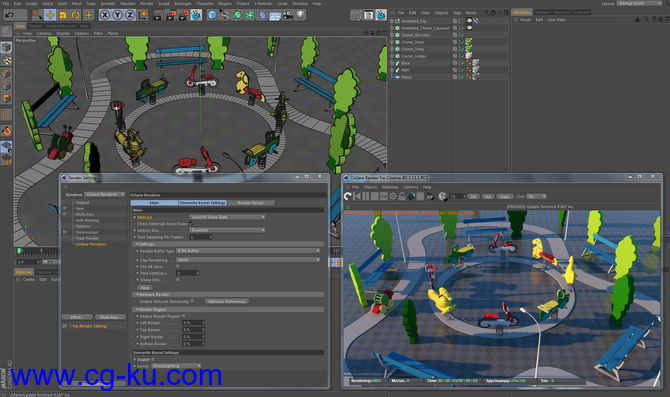
Task: Click the Time Limit(sec.) input field
Action: [x=188, y=273]
